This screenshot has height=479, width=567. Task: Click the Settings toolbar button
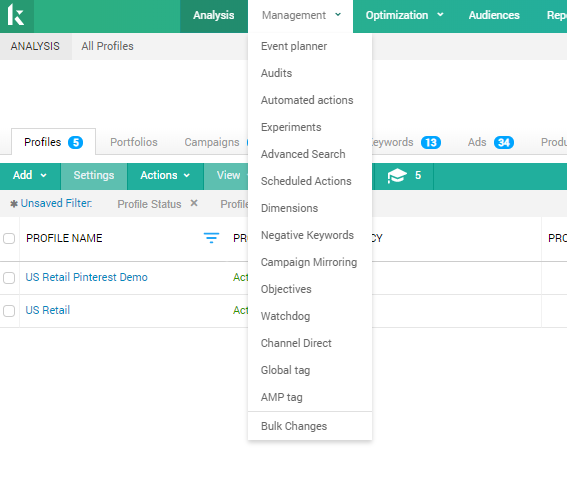pyautogui.click(x=94, y=175)
